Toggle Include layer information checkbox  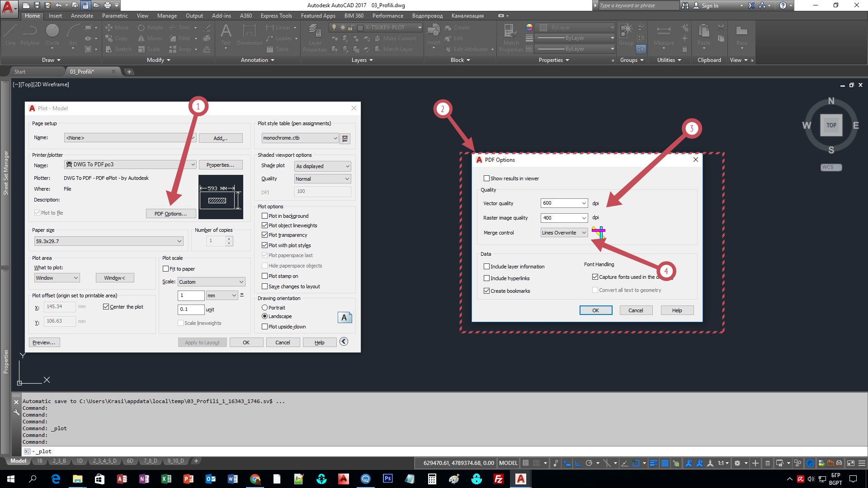486,267
